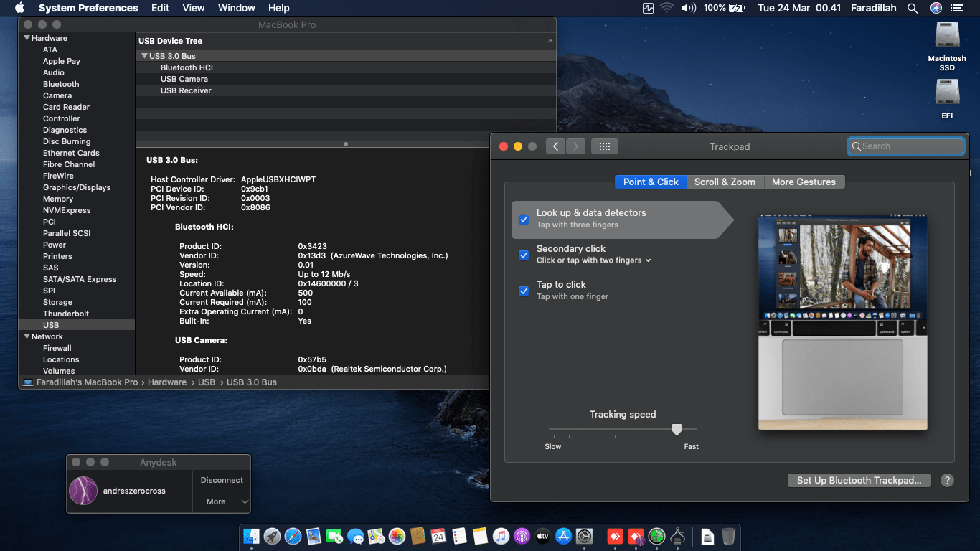Open the More Gestures tab
This screenshot has width=980, height=551.
click(804, 182)
